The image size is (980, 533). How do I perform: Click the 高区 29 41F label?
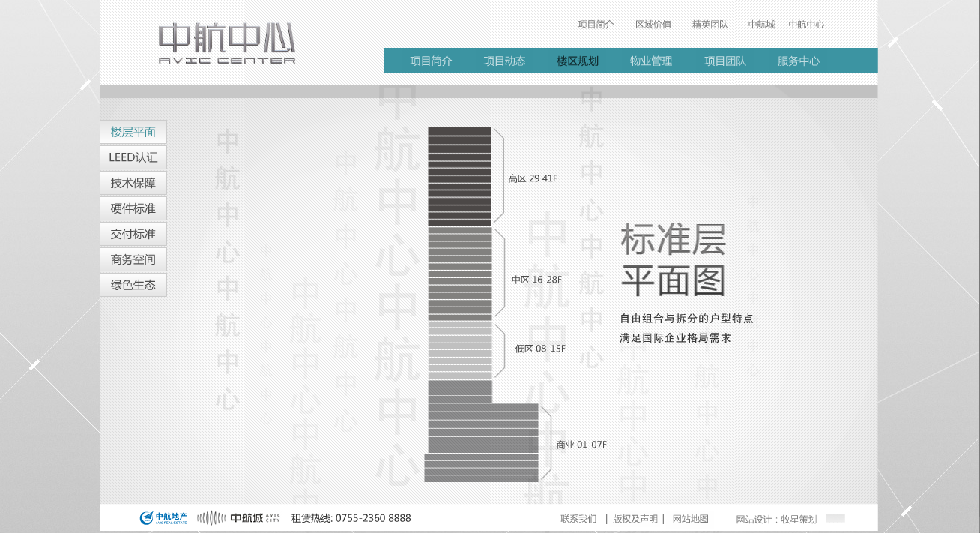pyautogui.click(x=533, y=178)
